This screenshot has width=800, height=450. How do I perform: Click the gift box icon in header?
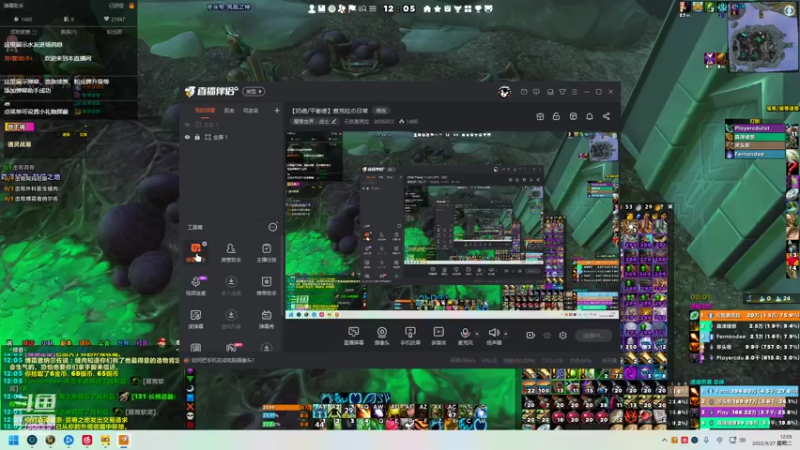pos(540,116)
